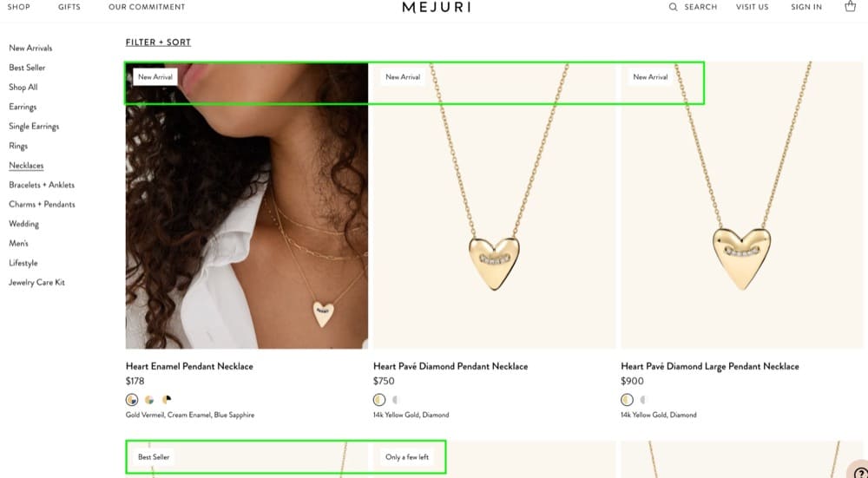Open the shopping bag icon

[x=850, y=7]
